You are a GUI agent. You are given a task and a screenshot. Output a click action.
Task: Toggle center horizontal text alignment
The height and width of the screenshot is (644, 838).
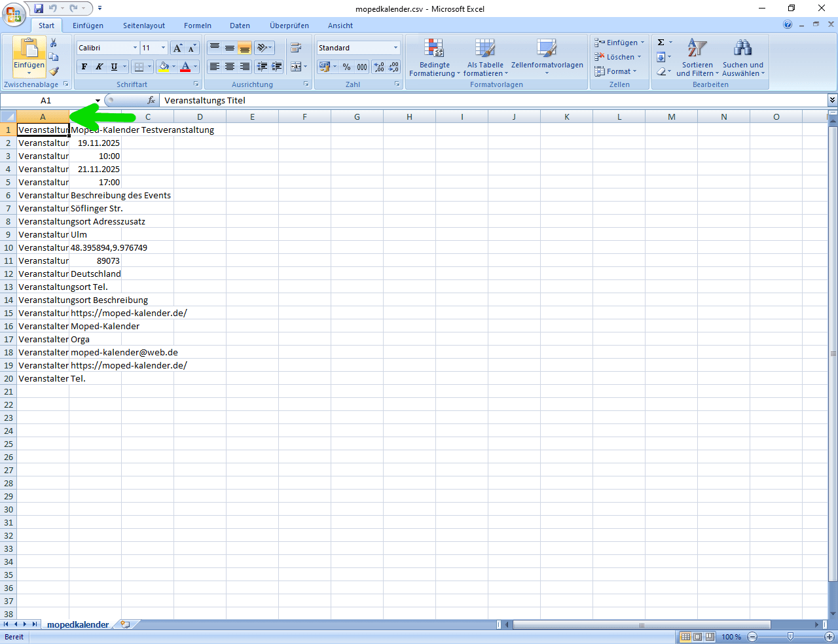230,67
